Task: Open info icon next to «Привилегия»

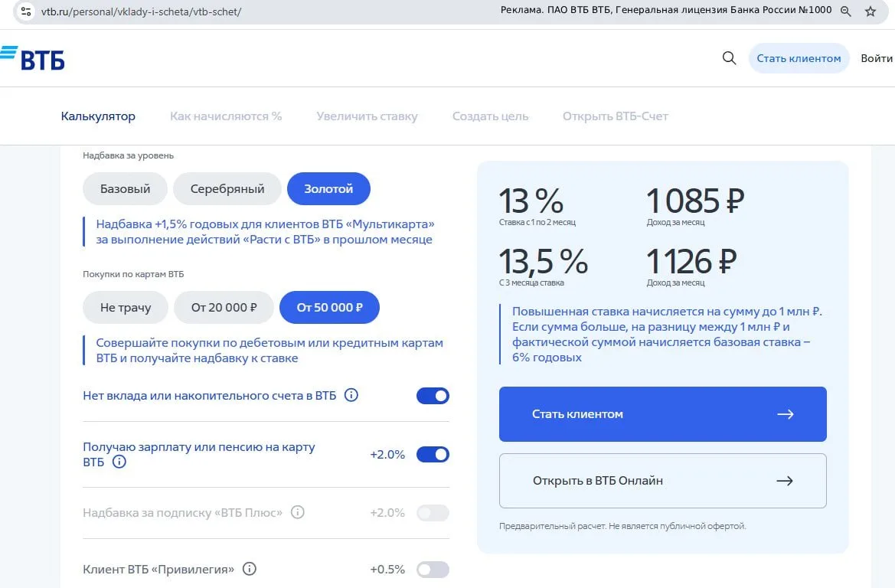Action: (250, 569)
